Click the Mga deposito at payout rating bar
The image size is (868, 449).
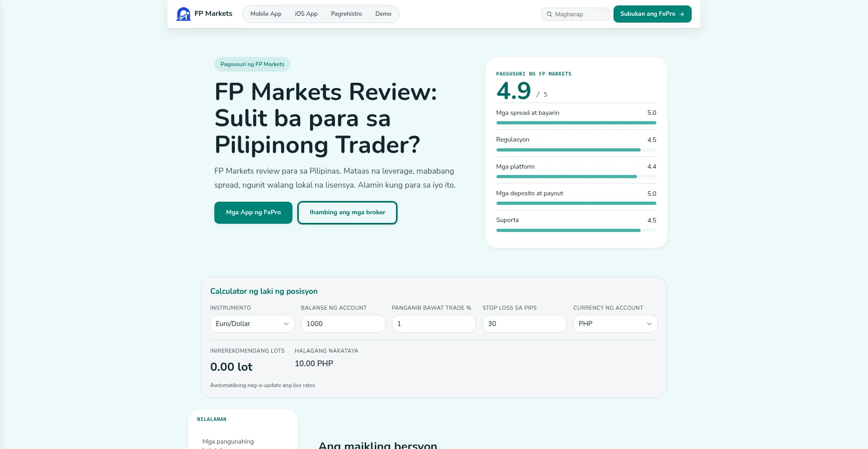pos(576,203)
